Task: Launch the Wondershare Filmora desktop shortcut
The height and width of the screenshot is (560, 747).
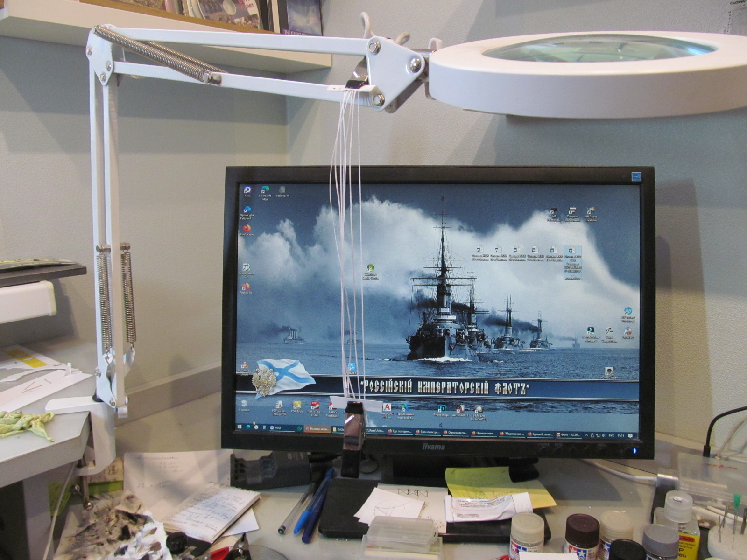Action: coord(591,332)
